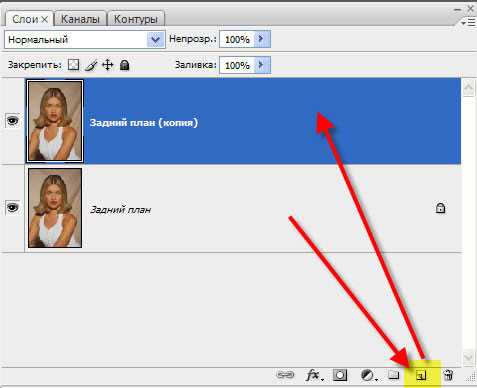The height and width of the screenshot is (388, 477).
Task: Open the layers panel options menu
Action: (469, 22)
